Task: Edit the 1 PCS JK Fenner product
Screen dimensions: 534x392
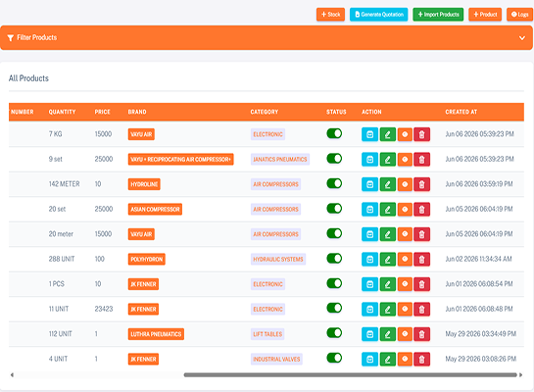Action: (x=388, y=284)
